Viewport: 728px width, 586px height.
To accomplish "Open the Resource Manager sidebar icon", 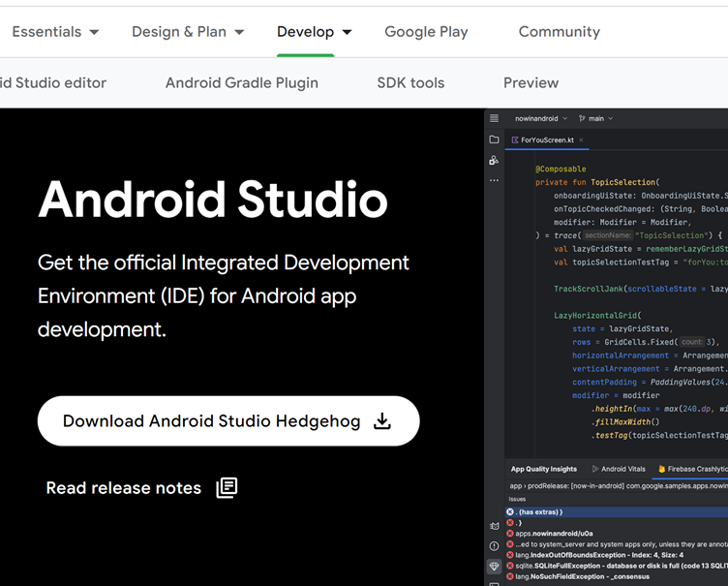I will (494, 161).
